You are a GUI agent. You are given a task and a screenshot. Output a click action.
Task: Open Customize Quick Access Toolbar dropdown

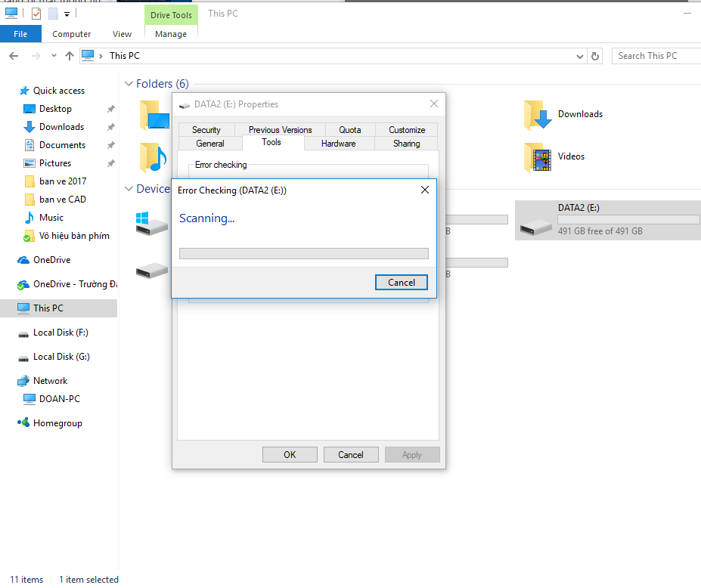coord(67,14)
